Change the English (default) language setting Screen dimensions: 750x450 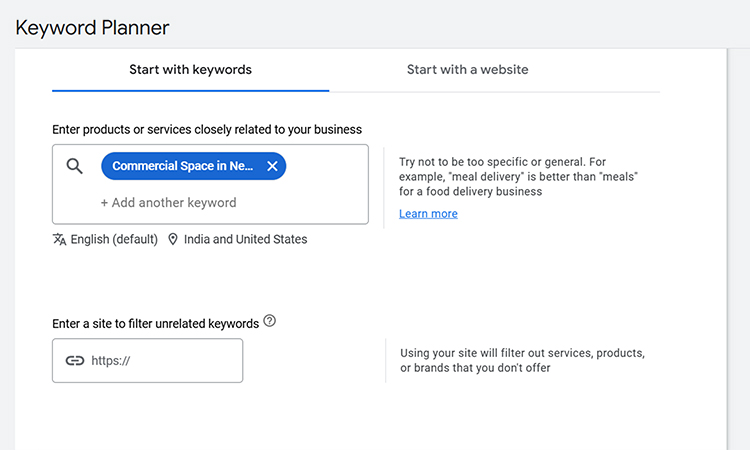click(x=114, y=239)
